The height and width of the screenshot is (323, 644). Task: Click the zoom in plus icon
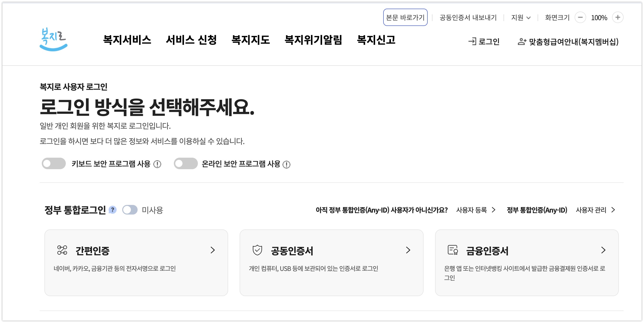tap(618, 18)
